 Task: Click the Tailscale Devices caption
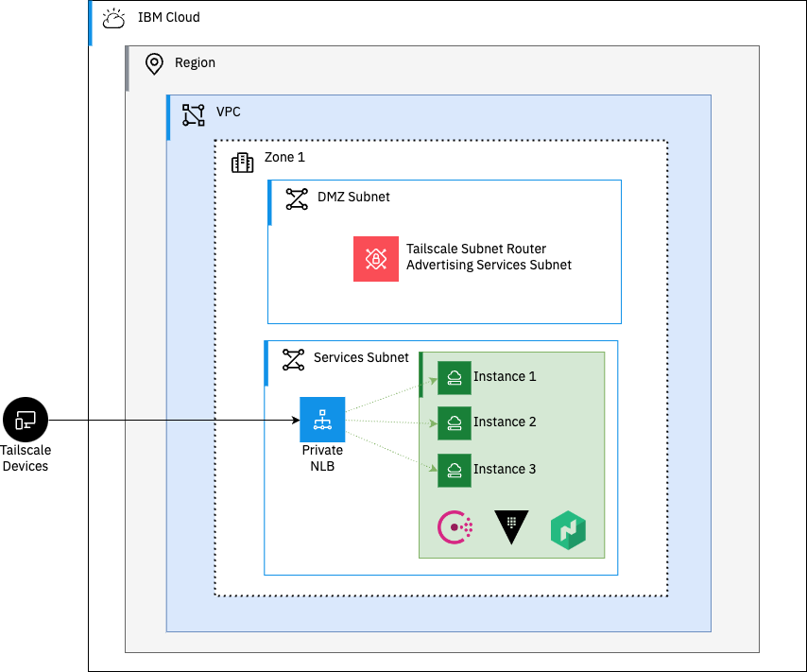point(26,457)
